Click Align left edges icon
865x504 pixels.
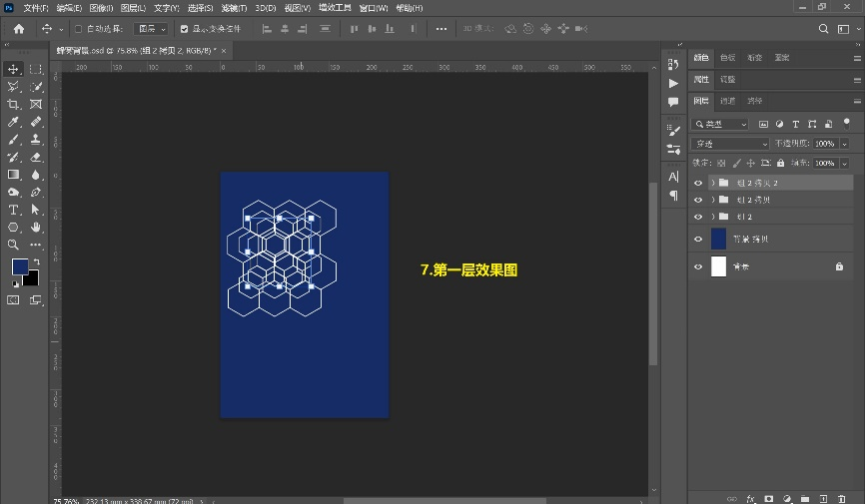267,29
